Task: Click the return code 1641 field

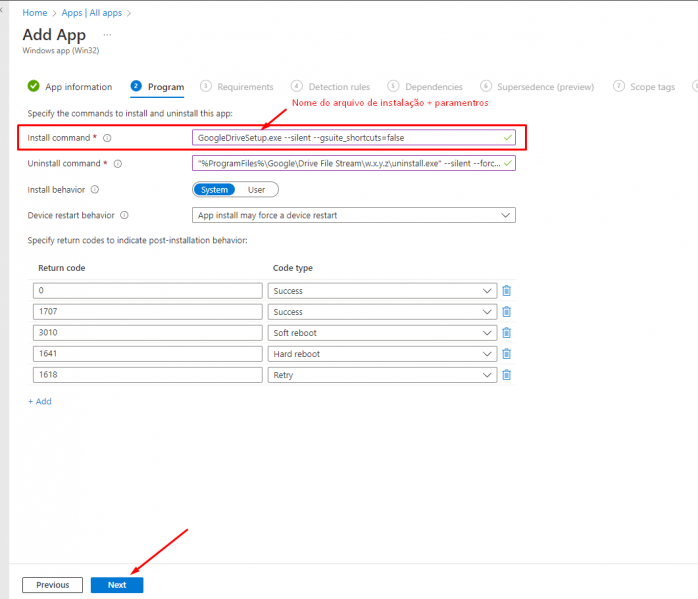Action: pyautogui.click(x=147, y=354)
